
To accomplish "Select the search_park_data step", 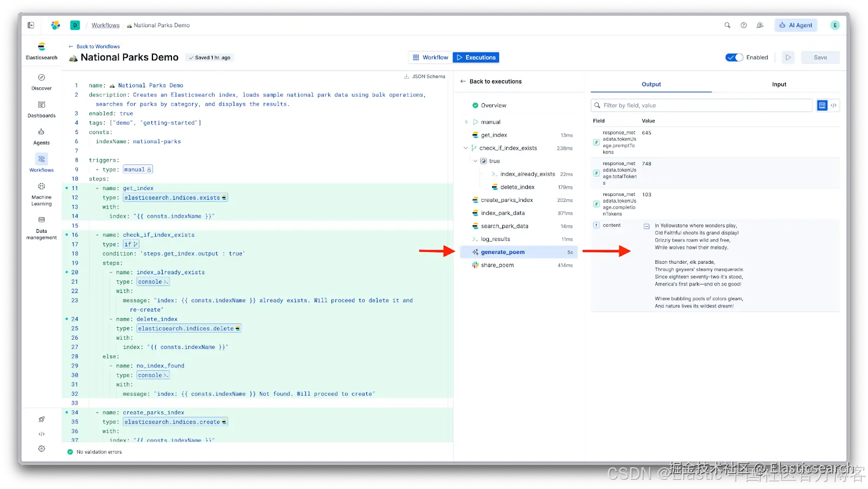I will (519, 226).
